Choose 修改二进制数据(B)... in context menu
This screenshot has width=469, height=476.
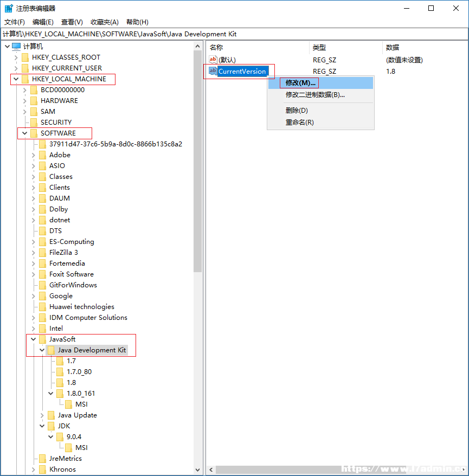[x=320, y=95]
